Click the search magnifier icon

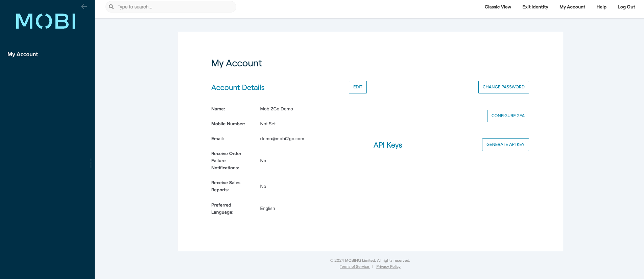click(x=111, y=7)
